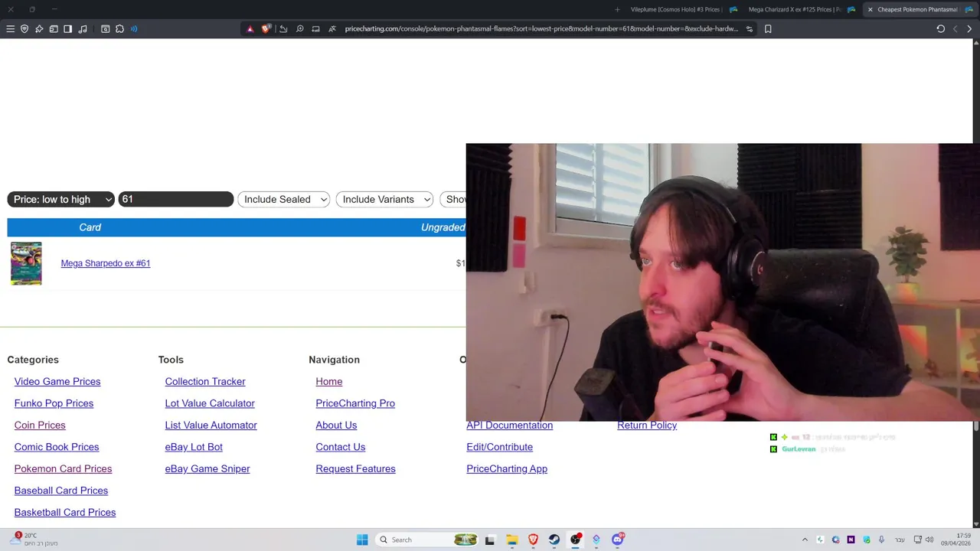Open the Brave Shields lion icon
The width and height of the screenshot is (980, 551).
[x=266, y=29]
